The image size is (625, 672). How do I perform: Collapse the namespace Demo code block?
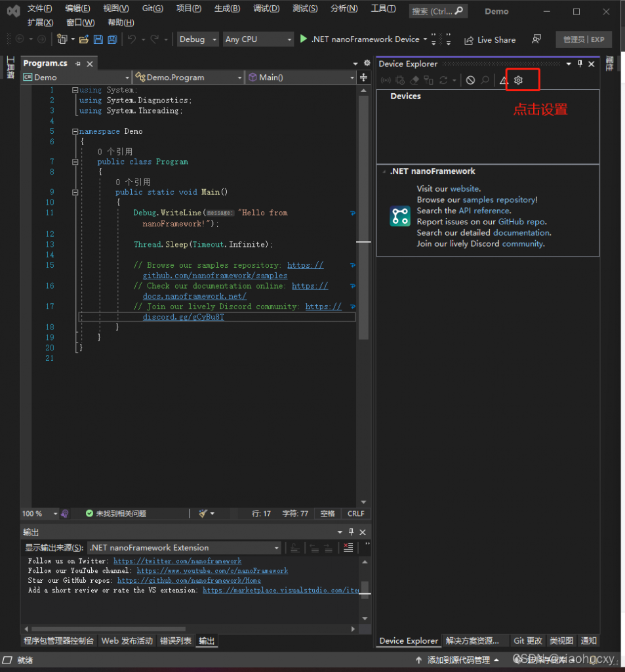pos(75,131)
